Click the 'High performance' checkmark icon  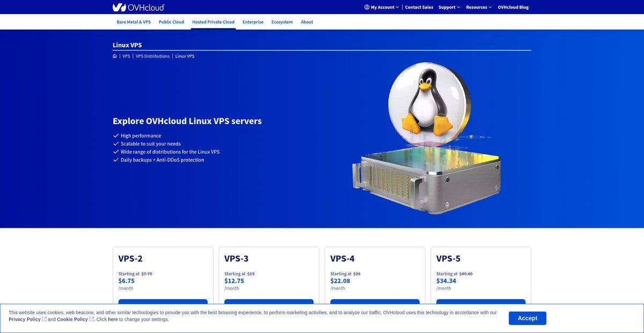115,136
